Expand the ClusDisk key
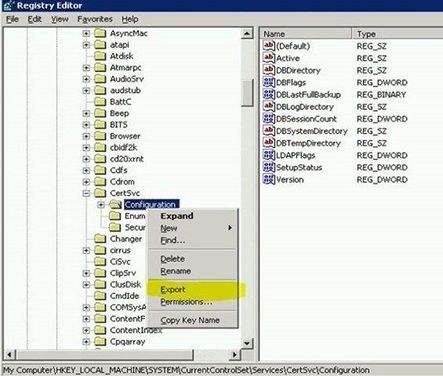The image size is (443, 376). click(86, 284)
